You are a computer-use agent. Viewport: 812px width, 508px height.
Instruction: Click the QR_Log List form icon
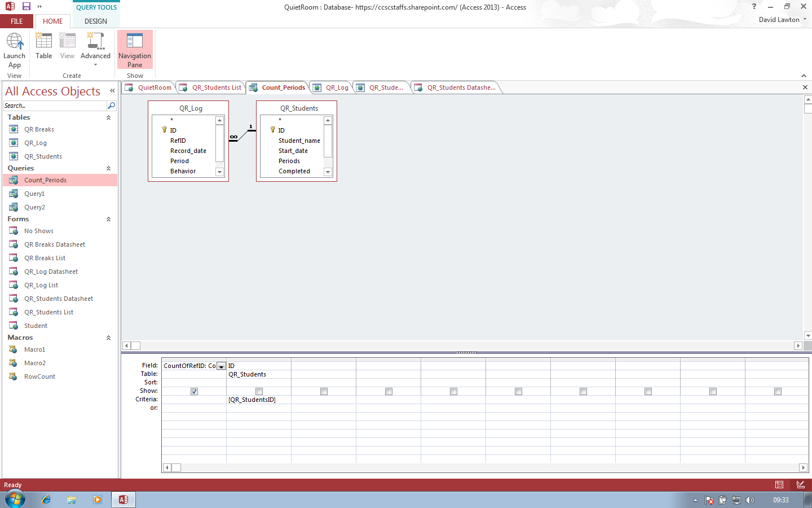tap(14, 285)
